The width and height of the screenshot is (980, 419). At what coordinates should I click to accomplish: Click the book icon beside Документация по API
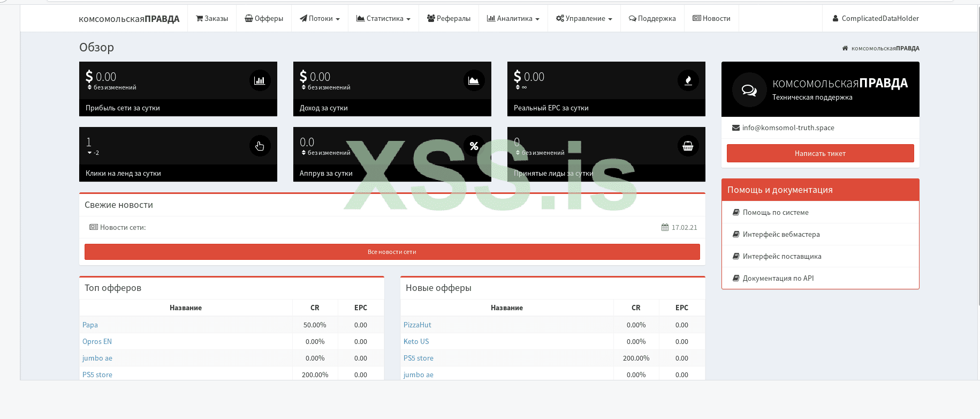736,278
